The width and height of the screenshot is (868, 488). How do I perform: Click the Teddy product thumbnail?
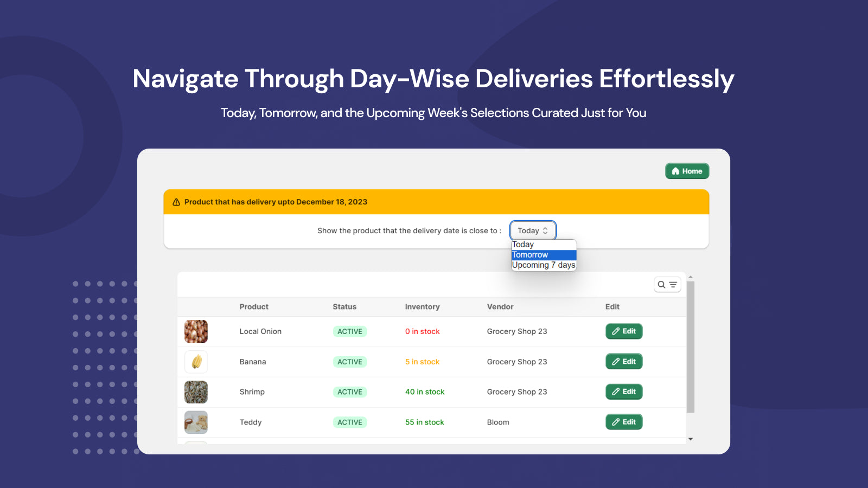195,422
